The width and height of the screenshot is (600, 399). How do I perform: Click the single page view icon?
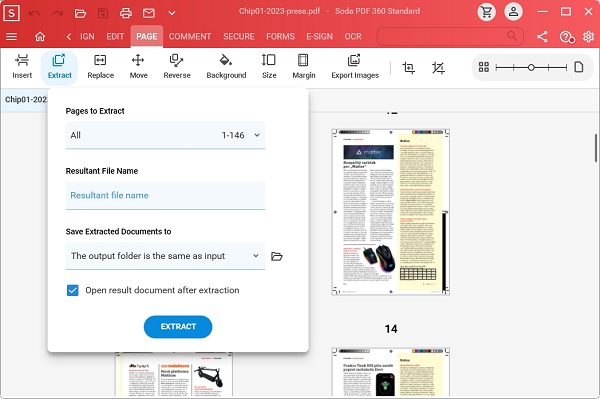[x=579, y=67]
